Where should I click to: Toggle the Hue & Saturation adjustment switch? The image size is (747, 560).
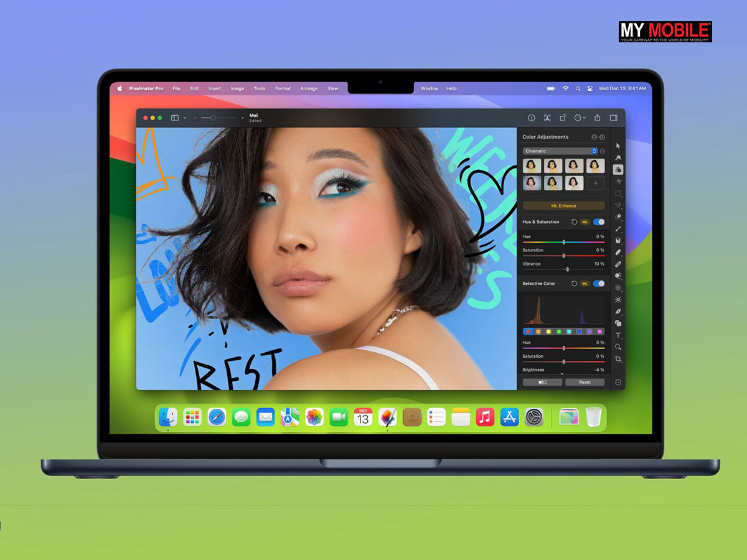[598, 222]
